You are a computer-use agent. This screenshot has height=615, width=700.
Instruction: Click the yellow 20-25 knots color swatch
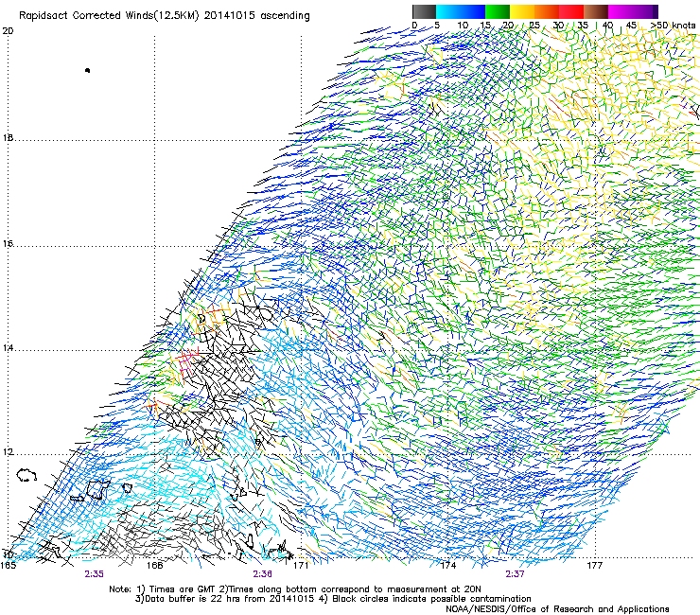(x=522, y=11)
